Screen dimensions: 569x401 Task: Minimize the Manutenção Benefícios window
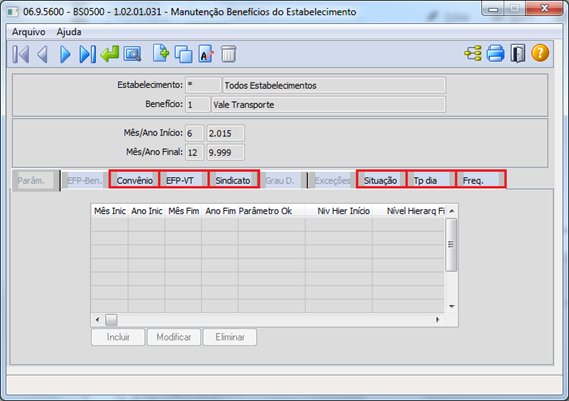click(493, 9)
